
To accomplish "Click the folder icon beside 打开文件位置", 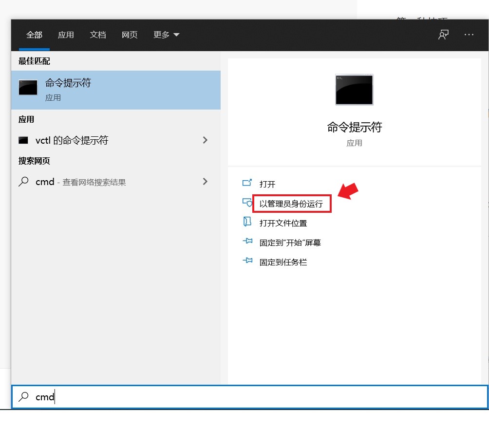I will pos(248,223).
